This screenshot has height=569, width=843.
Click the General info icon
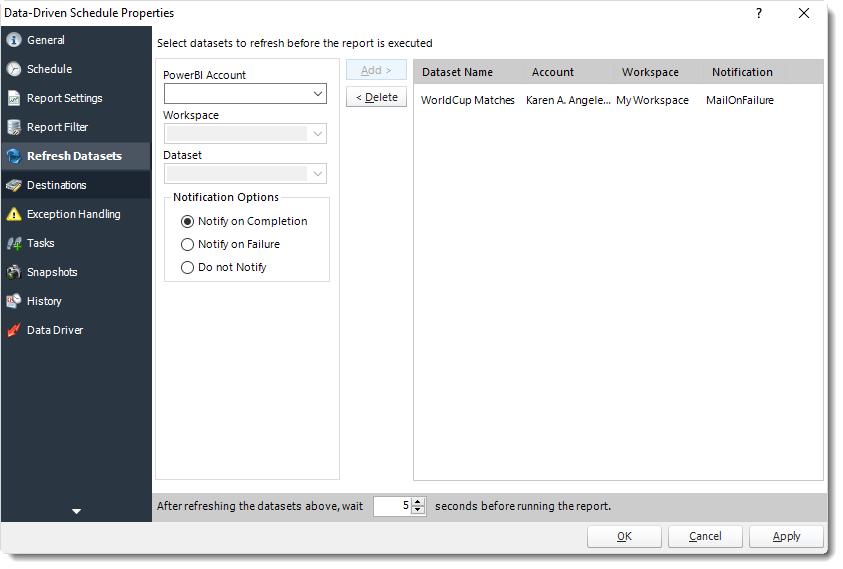coord(14,40)
